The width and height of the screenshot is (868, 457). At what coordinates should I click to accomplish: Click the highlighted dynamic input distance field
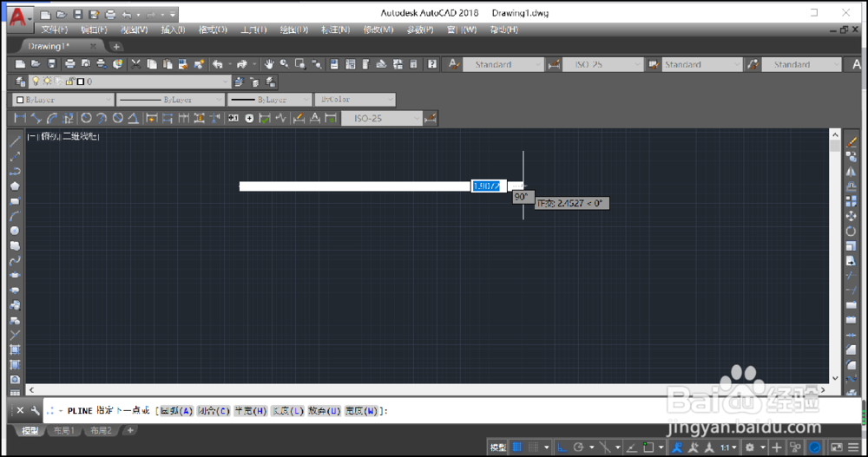pos(488,186)
